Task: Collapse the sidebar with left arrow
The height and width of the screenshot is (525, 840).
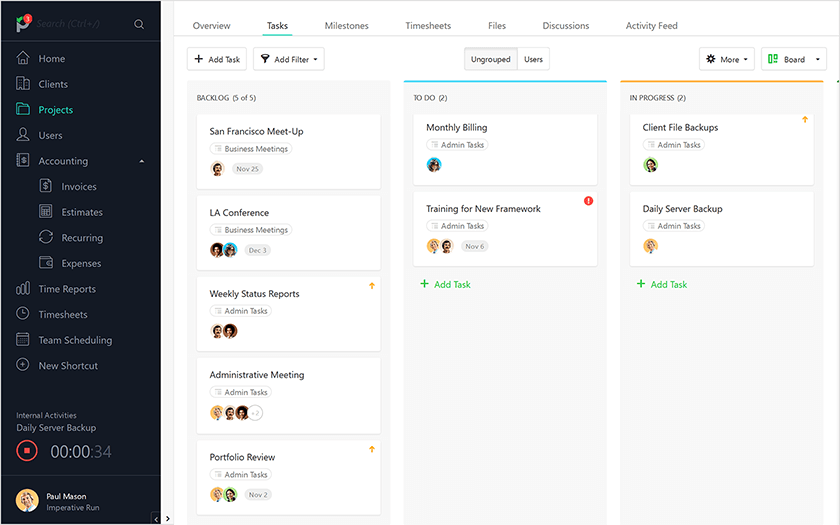Action: (x=156, y=519)
